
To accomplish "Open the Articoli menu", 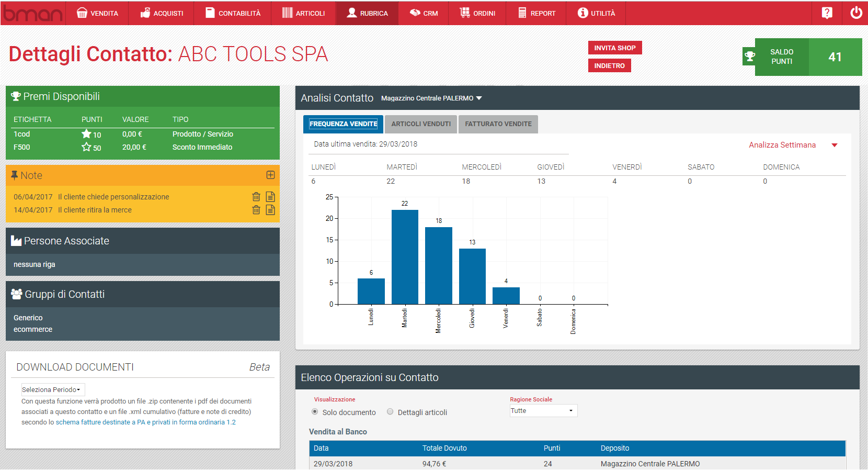I will pyautogui.click(x=304, y=13).
